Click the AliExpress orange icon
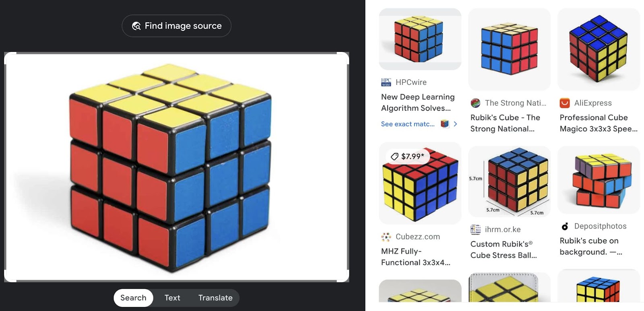 566,103
